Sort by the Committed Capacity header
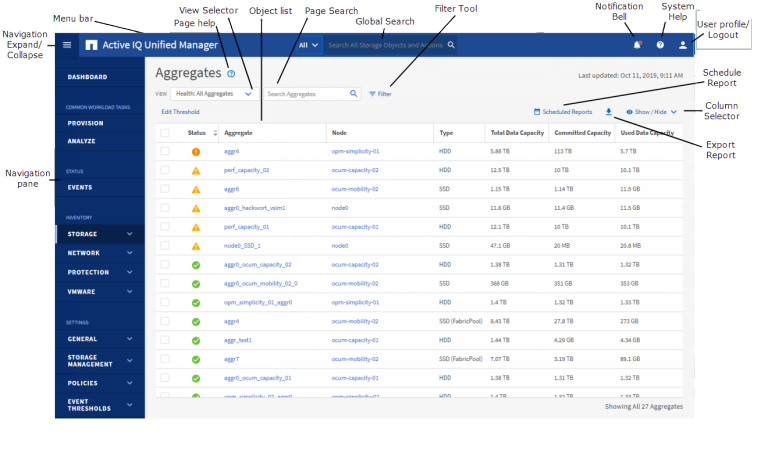The width and height of the screenshot is (768, 471). [x=583, y=133]
